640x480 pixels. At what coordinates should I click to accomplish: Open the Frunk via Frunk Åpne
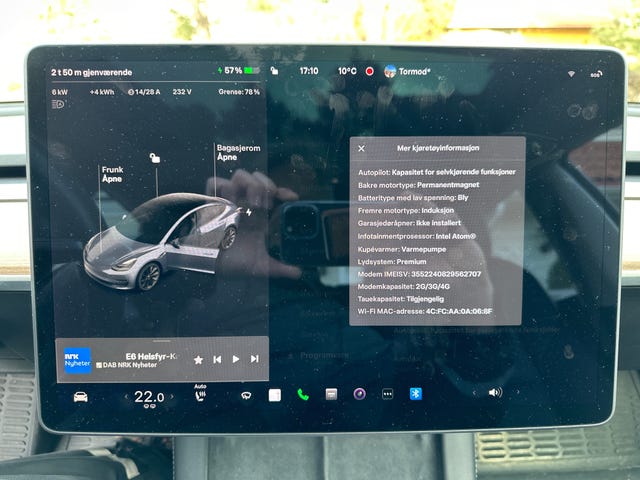coord(112,174)
